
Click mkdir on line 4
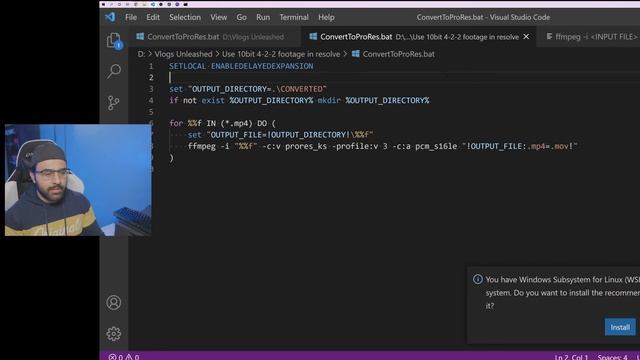tap(329, 100)
